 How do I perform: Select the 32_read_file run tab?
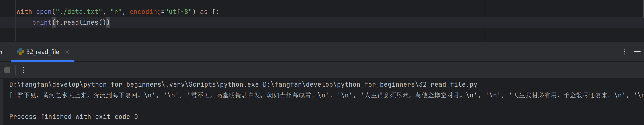[42, 52]
